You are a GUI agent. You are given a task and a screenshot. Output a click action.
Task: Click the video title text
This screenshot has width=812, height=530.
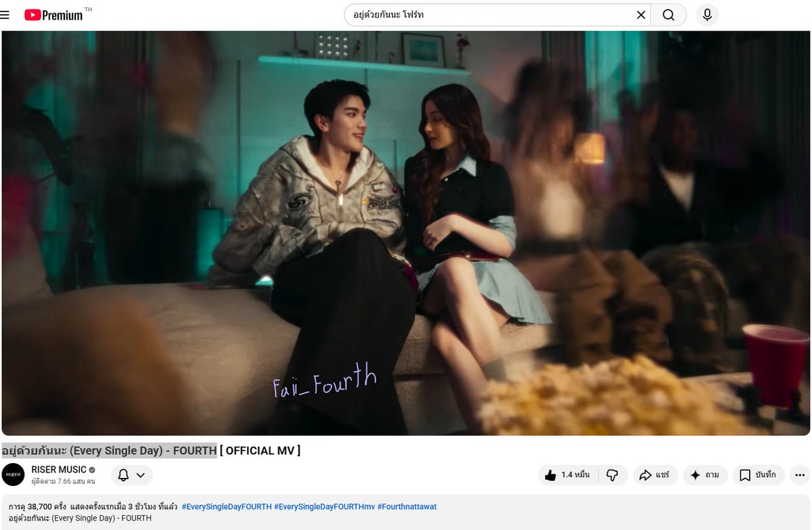coord(151,451)
